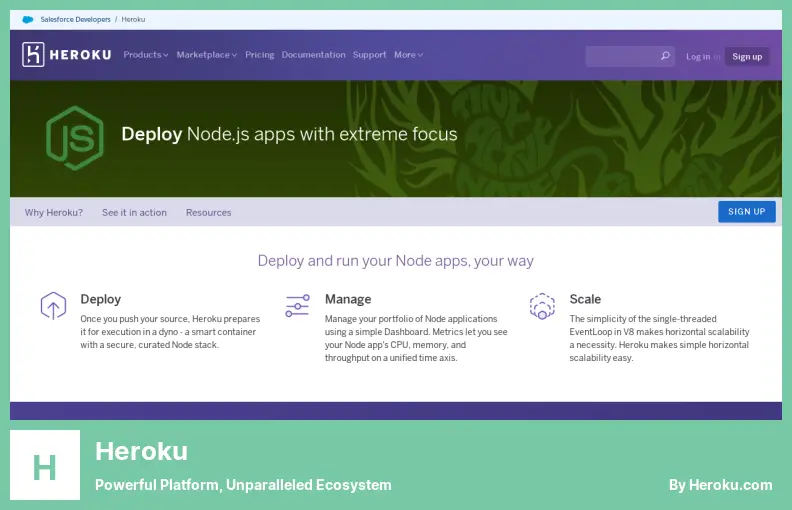Viewport: 792px width, 510px height.
Task: Expand the Products dropdown menu
Action: pyautogui.click(x=145, y=55)
